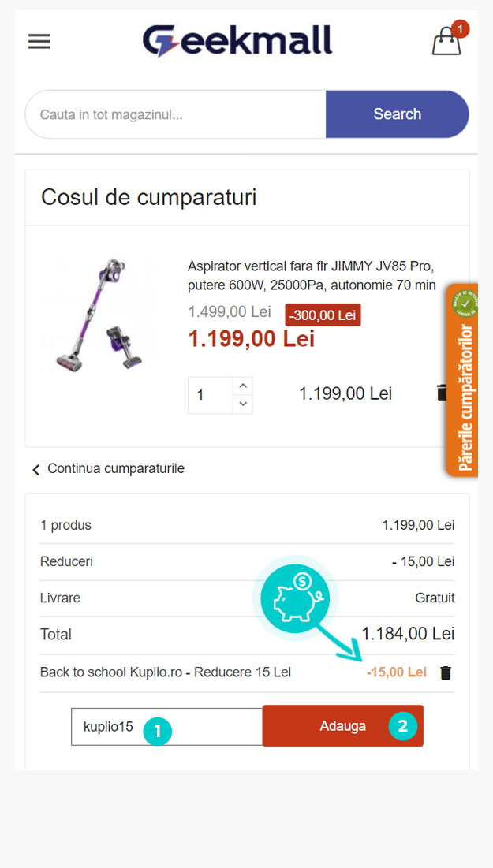The width and height of the screenshot is (493, 868).
Task: Click the store search text field
Action: tap(175, 114)
